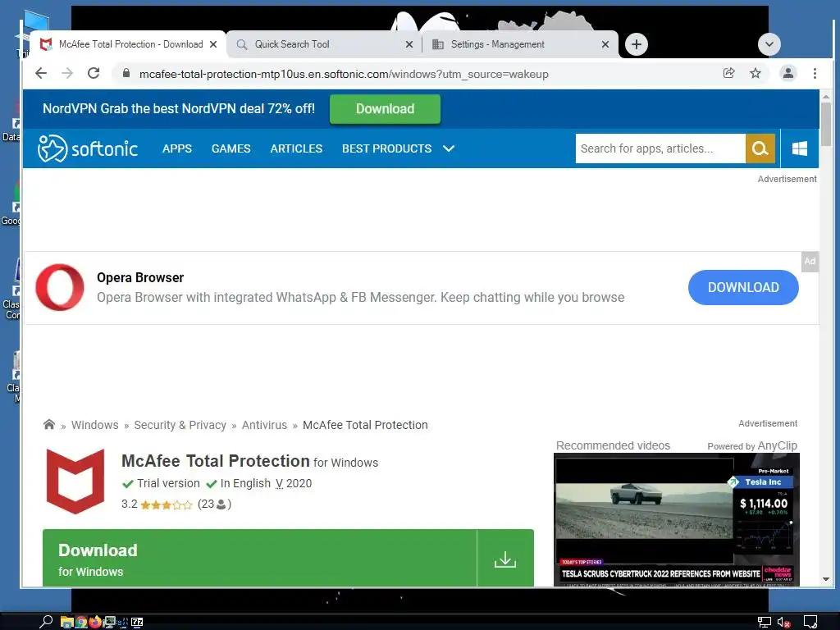Expand the Best Products chevron

tap(449, 148)
